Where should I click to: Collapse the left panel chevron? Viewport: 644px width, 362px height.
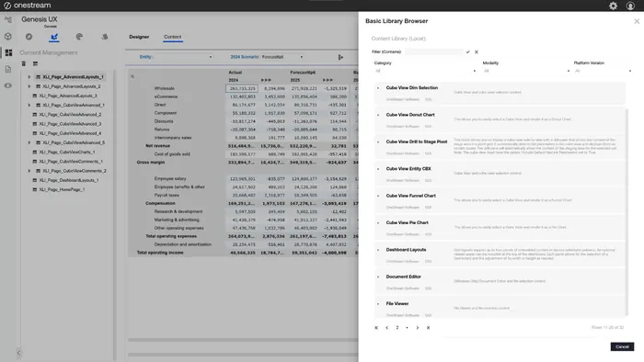(x=18, y=353)
